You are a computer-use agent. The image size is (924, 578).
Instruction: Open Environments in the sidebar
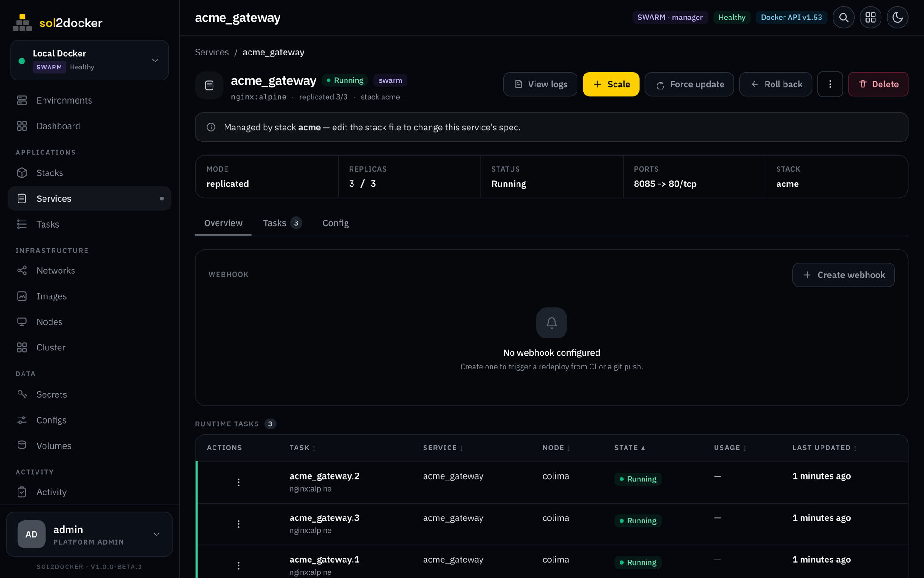point(90,100)
